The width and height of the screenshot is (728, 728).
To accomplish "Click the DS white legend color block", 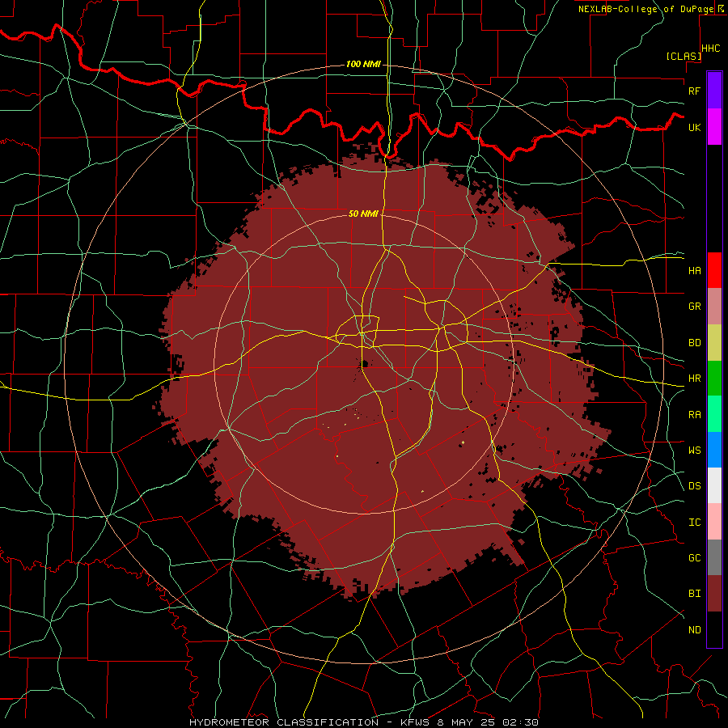I will tap(714, 485).
